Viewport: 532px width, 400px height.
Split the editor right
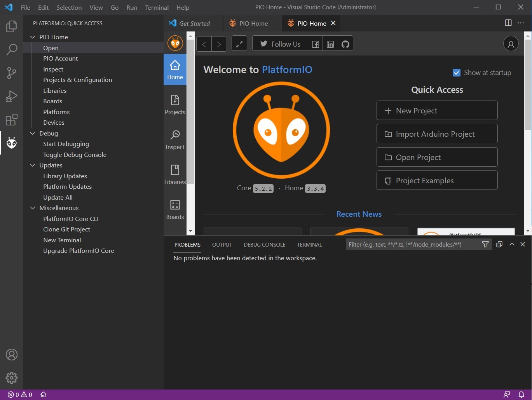pos(508,23)
